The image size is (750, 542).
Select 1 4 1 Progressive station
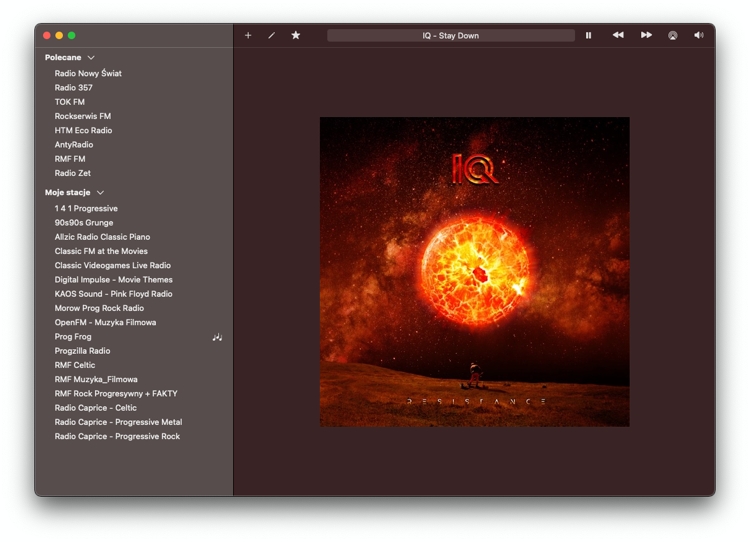tap(86, 209)
